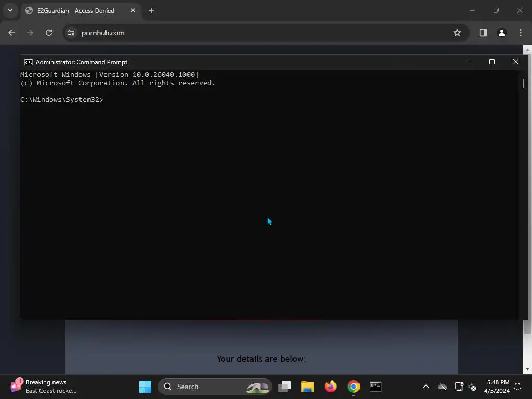Open network settings tray icon
Image resolution: width=532 pixels, height=399 pixels.
[x=459, y=387]
